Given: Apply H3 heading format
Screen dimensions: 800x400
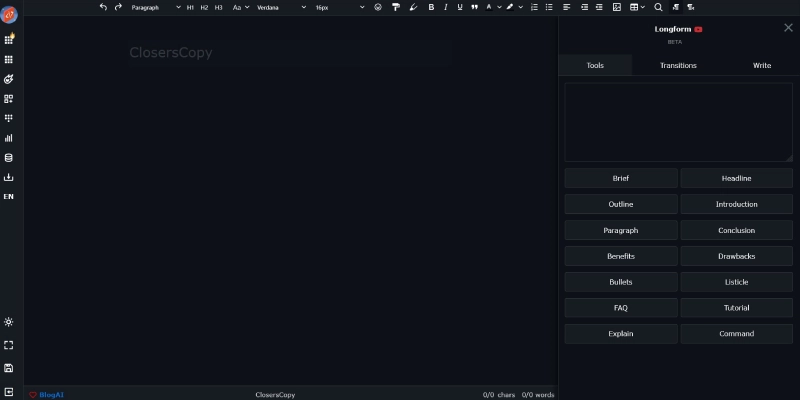Looking at the screenshot, I should [x=218, y=7].
